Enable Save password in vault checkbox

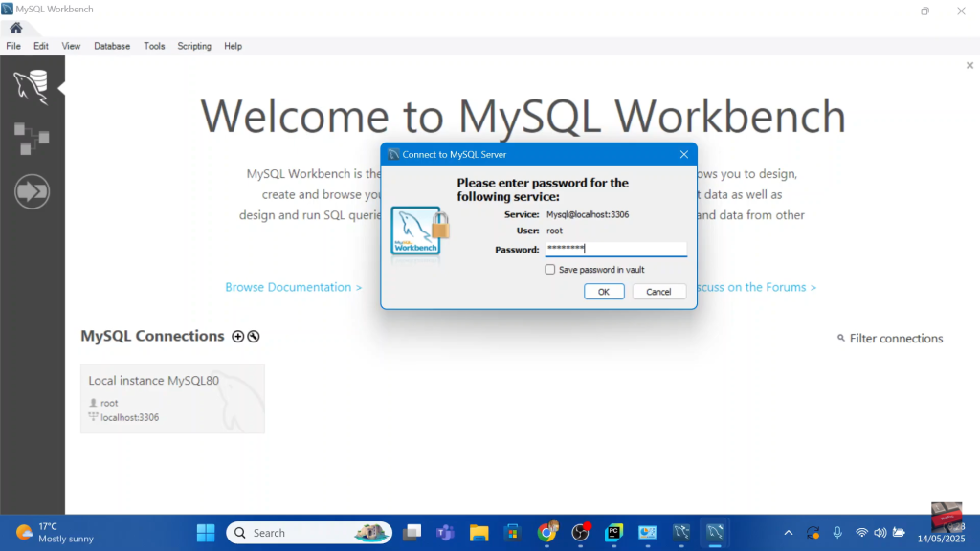pos(550,270)
